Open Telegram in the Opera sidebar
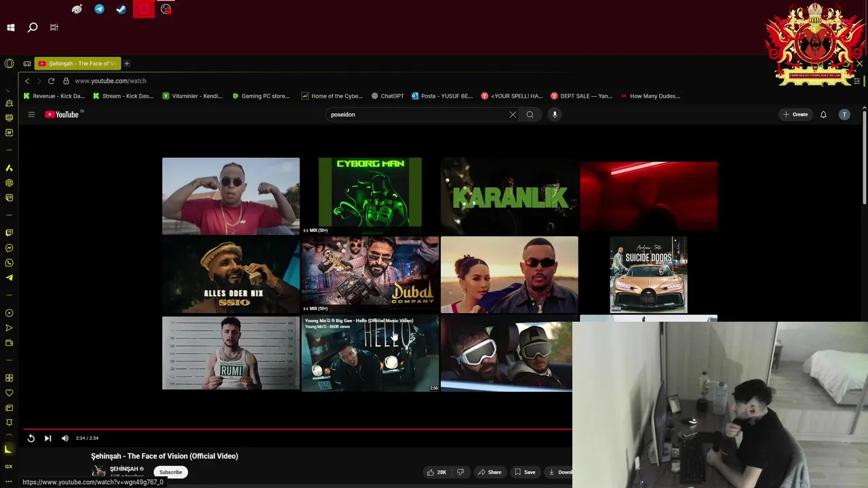This screenshot has width=868, height=488. tap(9, 278)
